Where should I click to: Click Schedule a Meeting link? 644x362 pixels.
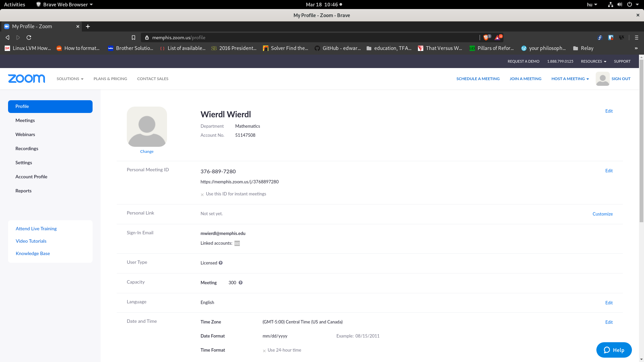click(478, 79)
